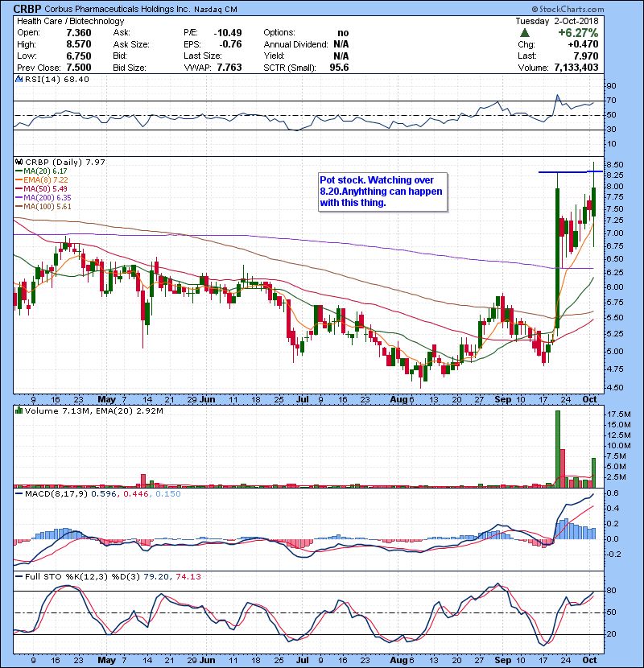The width and height of the screenshot is (644, 668).
Task: Click the 4.50 price axis label
Action: [x=614, y=388]
